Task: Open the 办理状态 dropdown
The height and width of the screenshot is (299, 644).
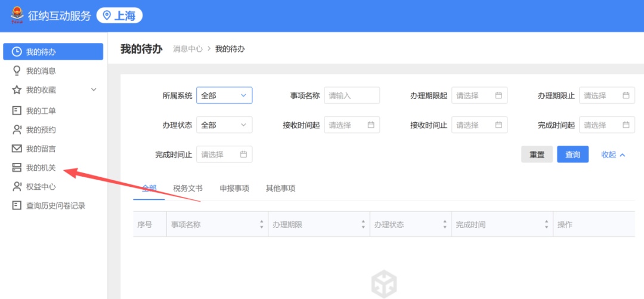Action: point(224,125)
